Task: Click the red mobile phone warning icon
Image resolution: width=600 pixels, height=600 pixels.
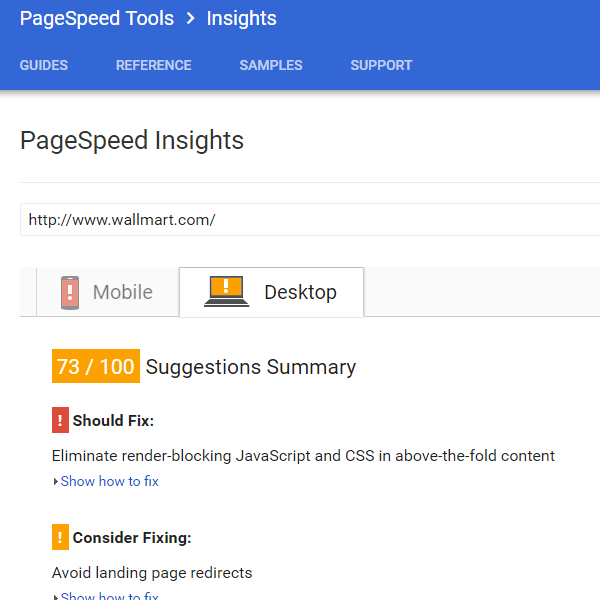Action: (x=70, y=292)
